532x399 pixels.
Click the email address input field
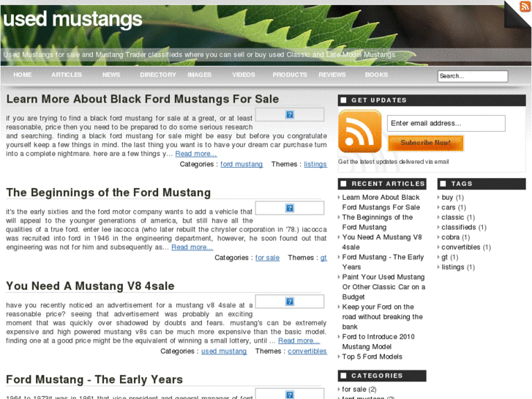[446, 123]
